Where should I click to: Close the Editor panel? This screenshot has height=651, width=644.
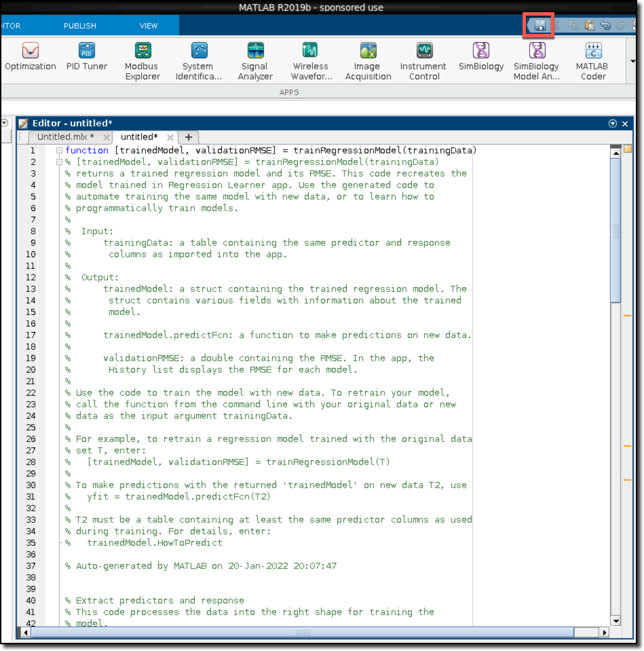625,124
